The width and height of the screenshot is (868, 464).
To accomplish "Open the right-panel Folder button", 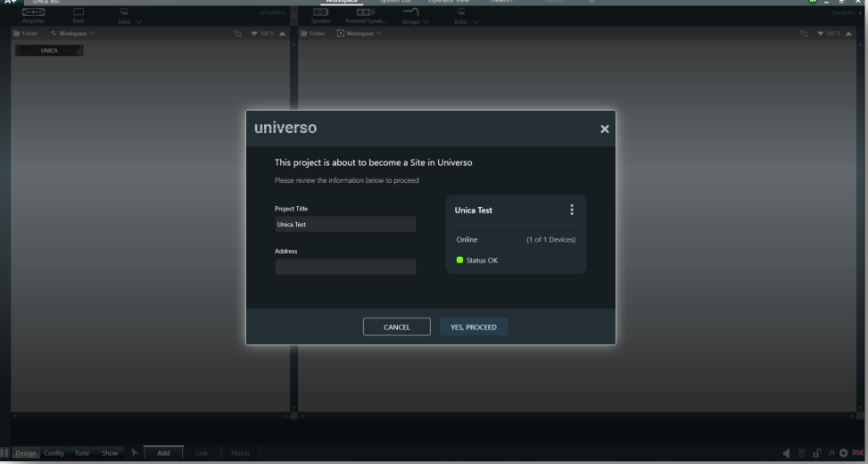I will 313,33.
